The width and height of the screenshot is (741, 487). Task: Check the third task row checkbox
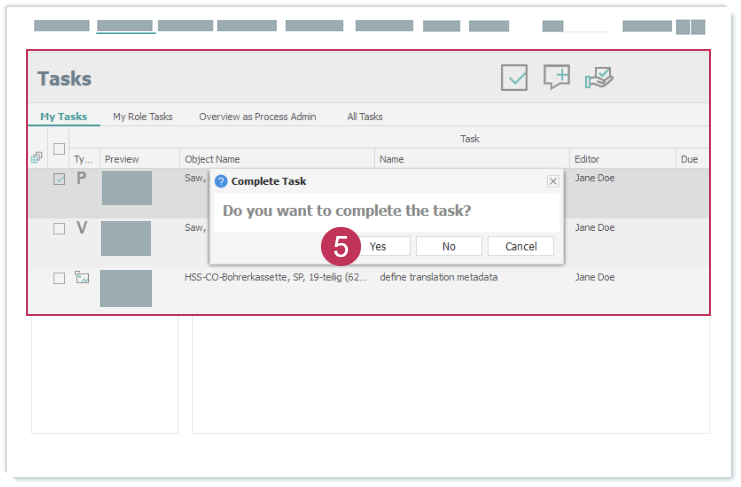(x=59, y=278)
